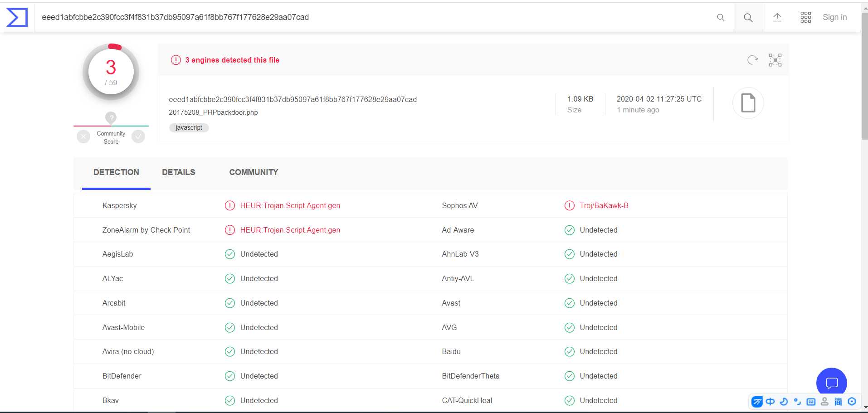Toggle the Chinese 中 input mode
The width and height of the screenshot is (868, 413).
pos(770,402)
